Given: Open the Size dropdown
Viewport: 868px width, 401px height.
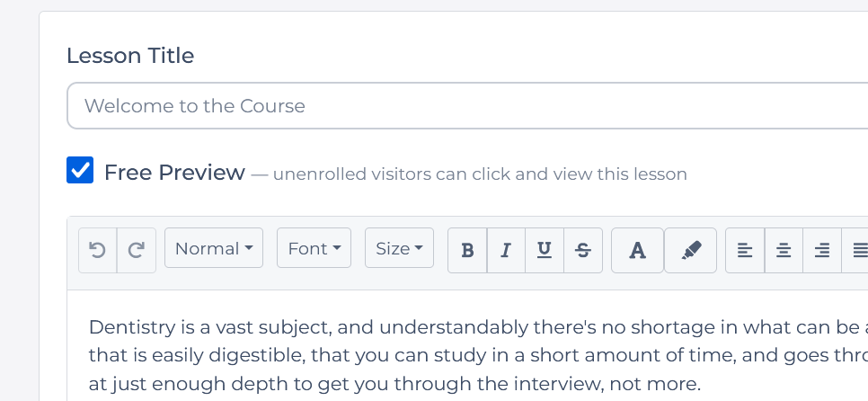Looking at the screenshot, I should [x=399, y=249].
